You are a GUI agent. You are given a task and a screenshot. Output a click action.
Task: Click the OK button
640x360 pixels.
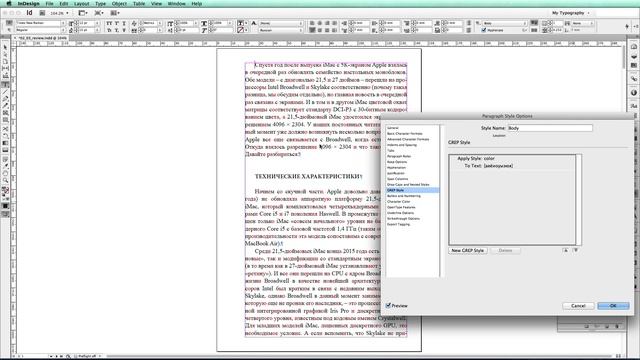(613, 306)
